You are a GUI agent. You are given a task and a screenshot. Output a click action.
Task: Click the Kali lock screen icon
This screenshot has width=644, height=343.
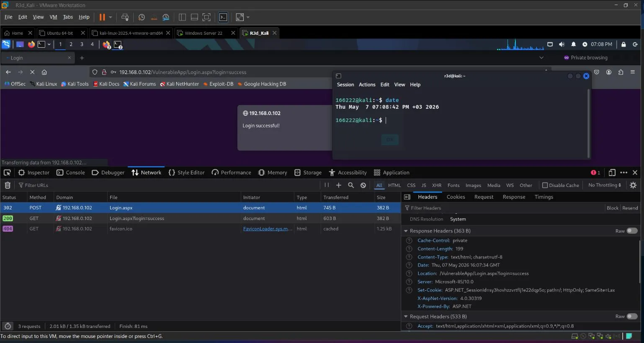tap(623, 44)
